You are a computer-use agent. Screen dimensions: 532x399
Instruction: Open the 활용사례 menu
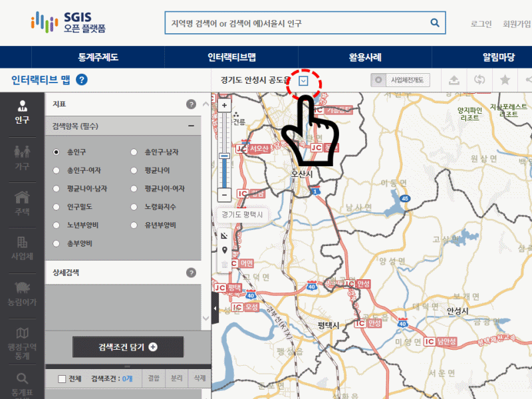click(364, 57)
